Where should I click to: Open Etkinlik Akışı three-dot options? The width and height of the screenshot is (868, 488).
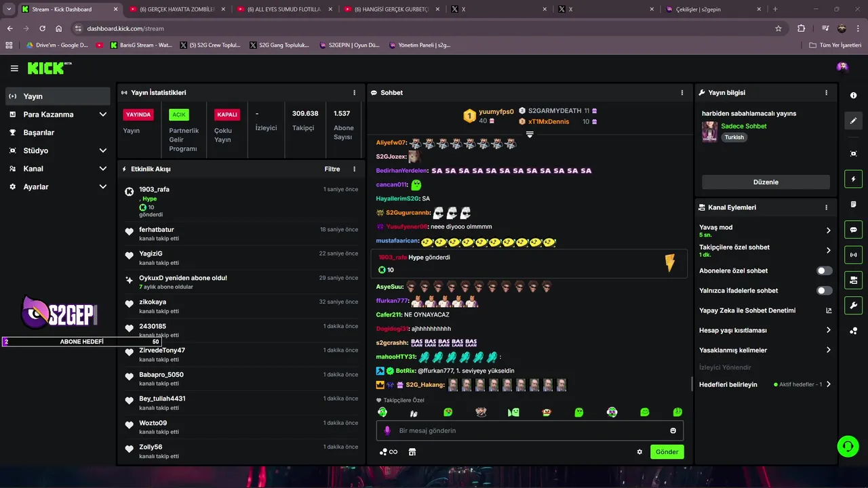[x=354, y=169]
